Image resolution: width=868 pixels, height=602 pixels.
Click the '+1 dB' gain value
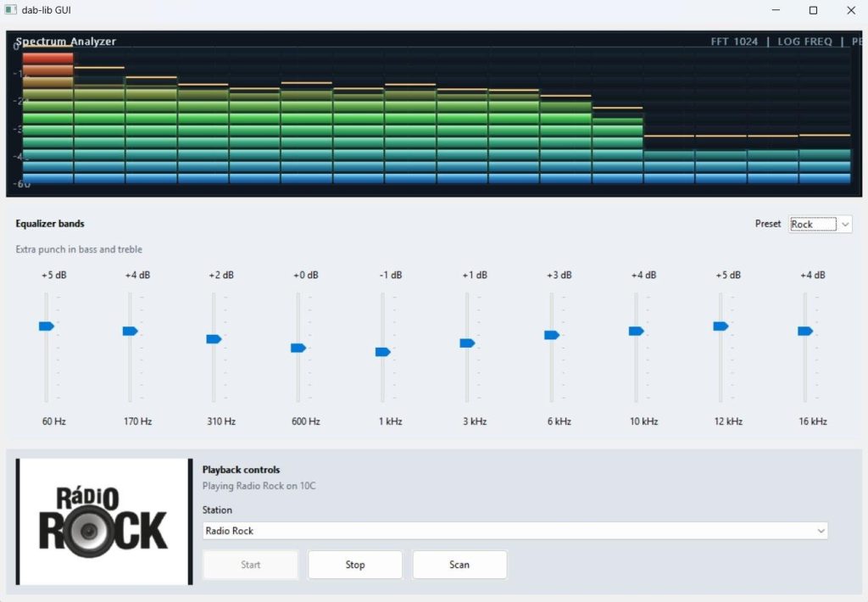475,276
